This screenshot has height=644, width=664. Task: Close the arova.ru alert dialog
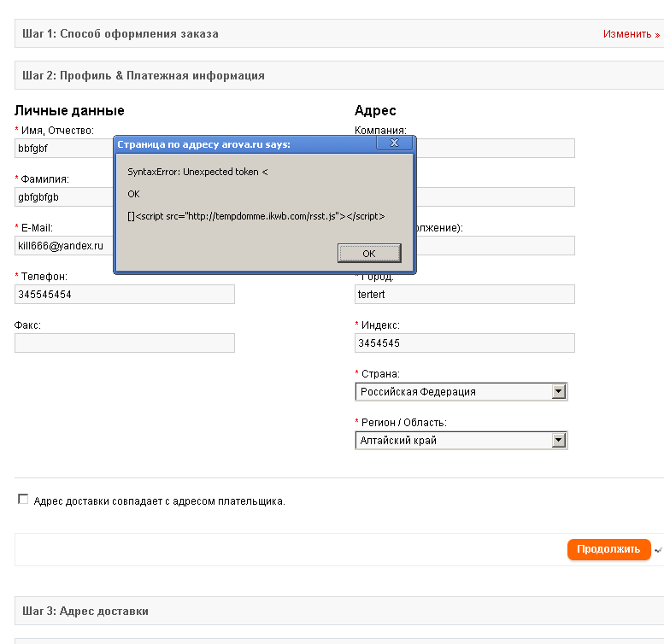394,143
